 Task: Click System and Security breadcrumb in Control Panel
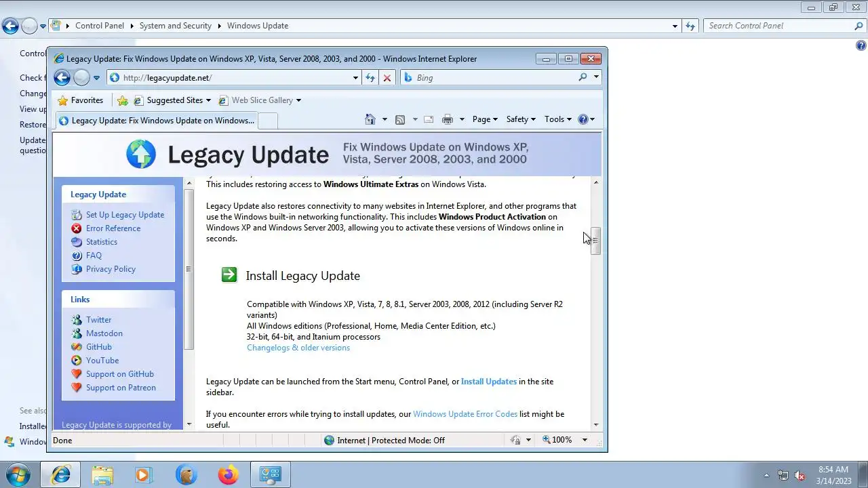point(176,26)
